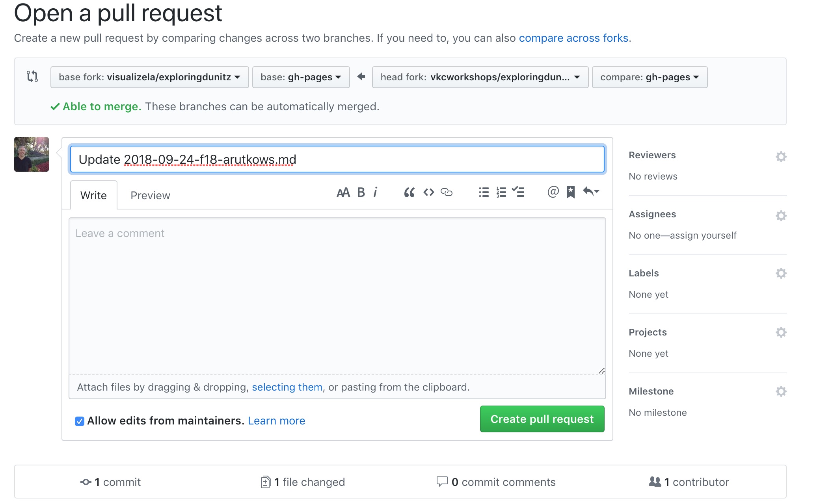The width and height of the screenshot is (819, 504).
Task: Open the compare: gh-pages branch dropdown
Action: pos(649,77)
